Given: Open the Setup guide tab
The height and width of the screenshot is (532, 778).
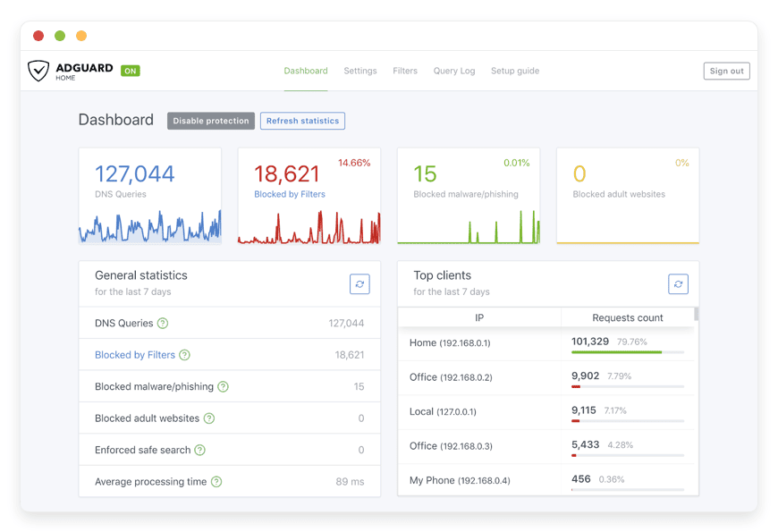Looking at the screenshot, I should tap(515, 71).
